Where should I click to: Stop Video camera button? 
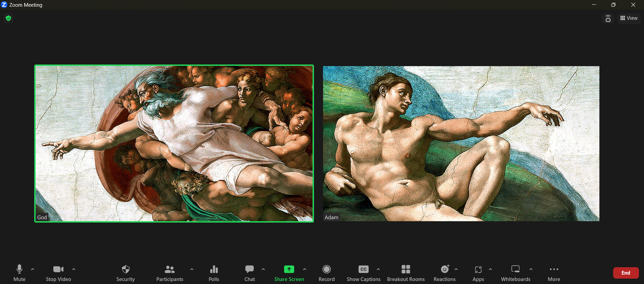pos(58,273)
